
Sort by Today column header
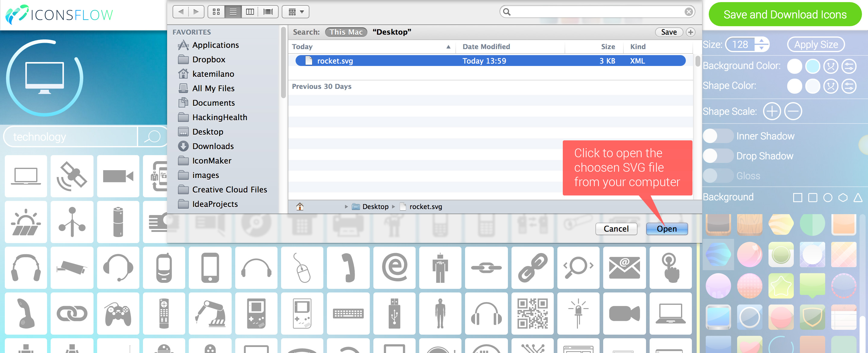(x=371, y=47)
